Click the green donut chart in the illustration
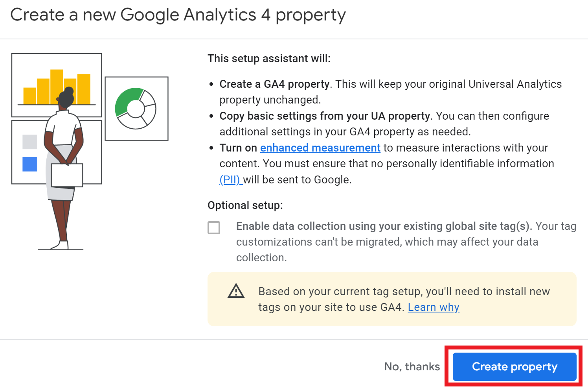This screenshot has width=588, height=390. tap(136, 108)
